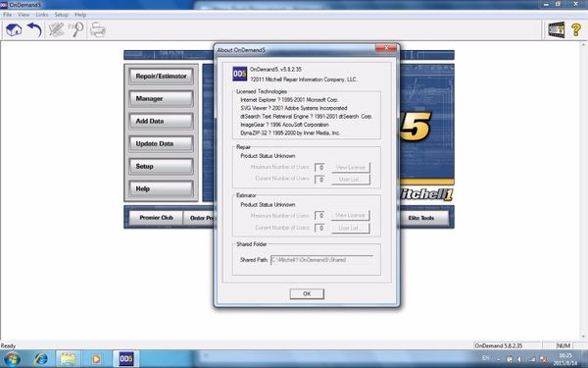
Task: Click the DynaZIP-32 license line
Action: (x=290, y=132)
